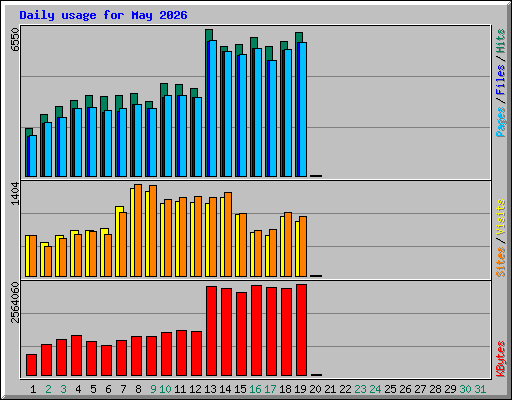Click the orange sites bar for day 14

click(x=228, y=234)
